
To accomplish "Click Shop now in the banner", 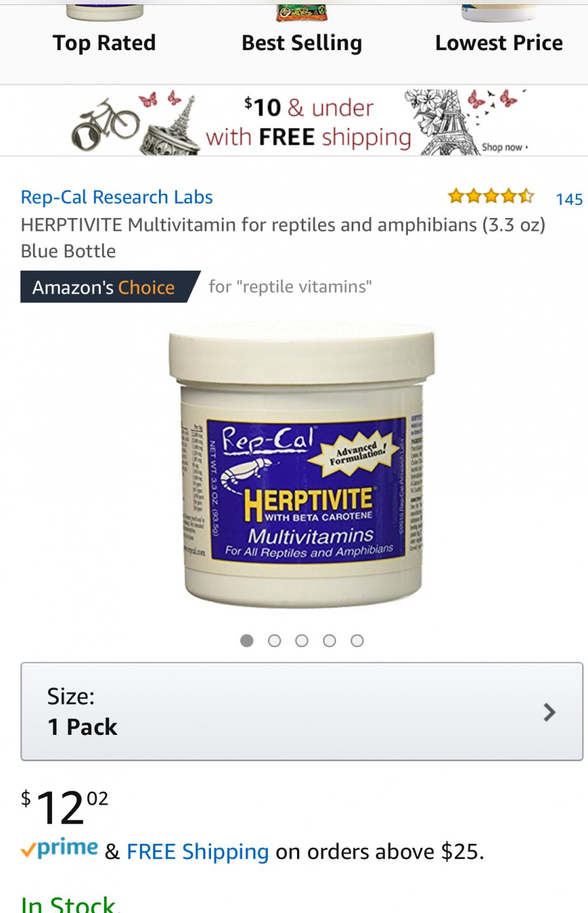I will pyautogui.click(x=504, y=147).
